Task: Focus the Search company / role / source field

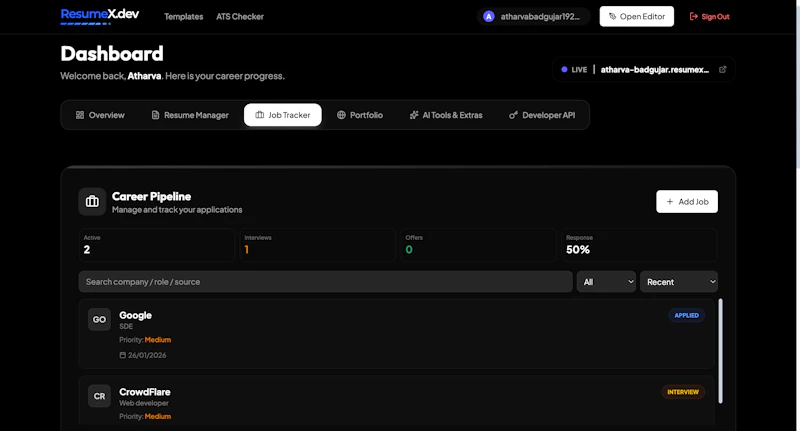Action: (326, 282)
